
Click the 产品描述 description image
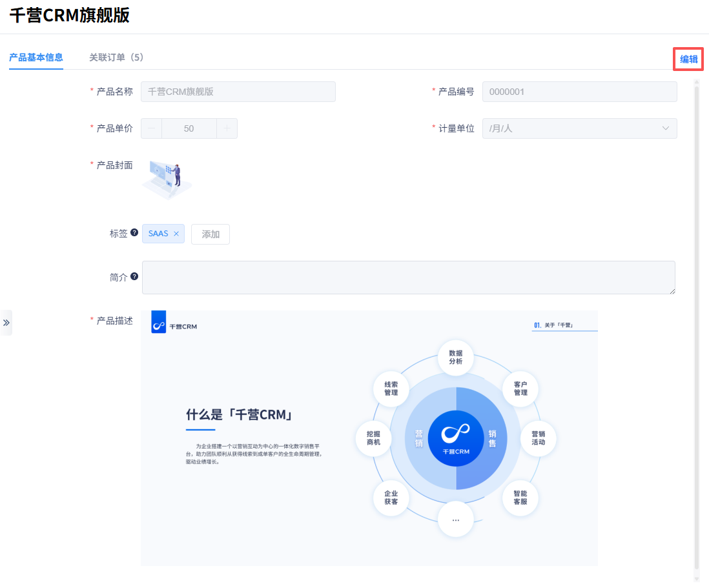[369, 438]
